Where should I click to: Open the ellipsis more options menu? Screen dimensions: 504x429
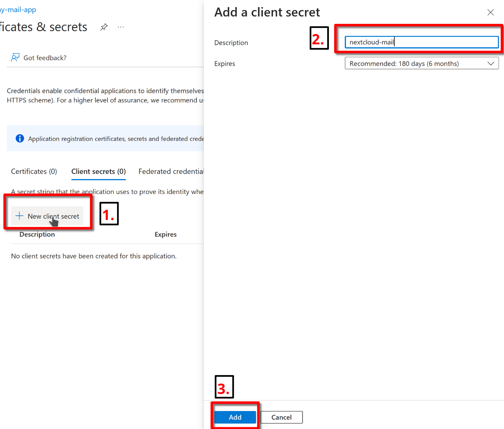click(121, 27)
